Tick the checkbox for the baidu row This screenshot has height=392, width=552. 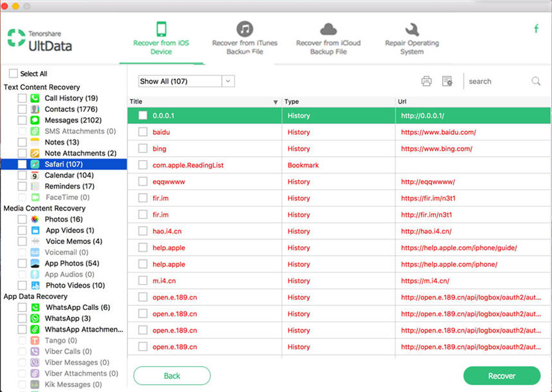click(143, 132)
